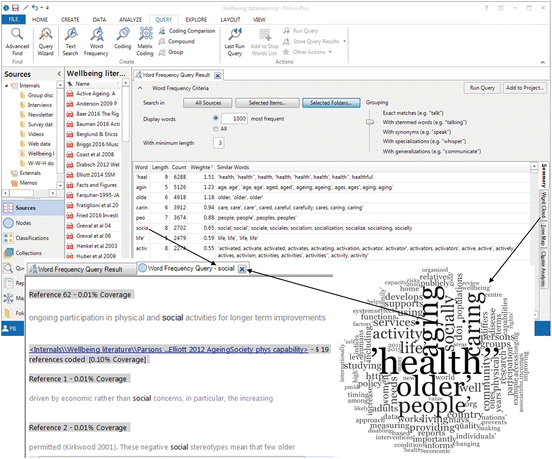This screenshot has width=552, height=459.
Task: Close the Word Frequency Query Result tab
Action: 218,75
